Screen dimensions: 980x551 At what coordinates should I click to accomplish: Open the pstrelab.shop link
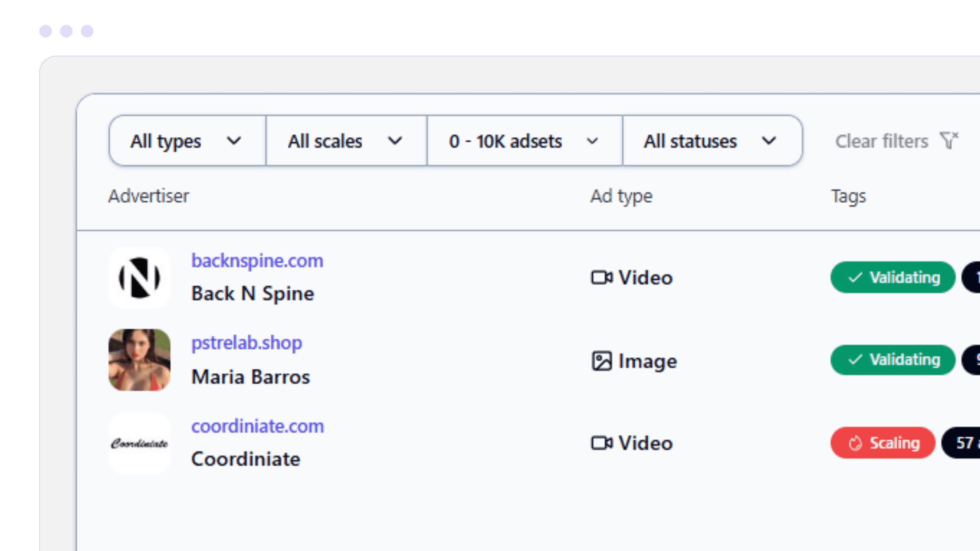coord(247,343)
